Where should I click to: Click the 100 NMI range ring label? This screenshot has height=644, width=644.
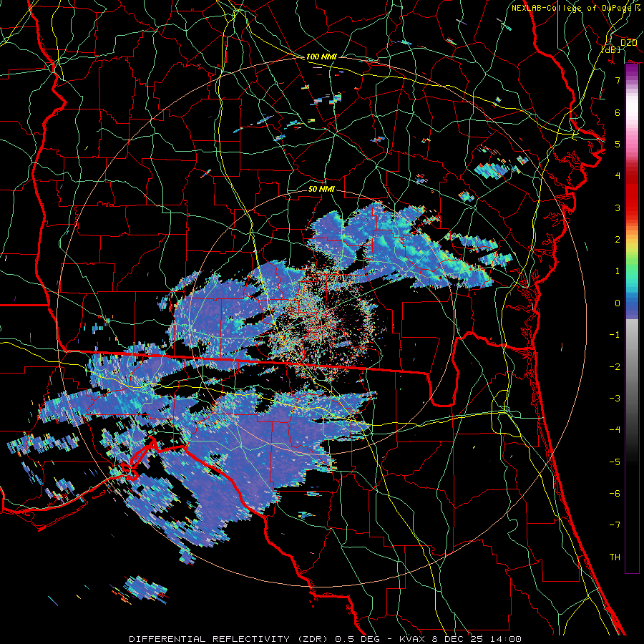321,57
